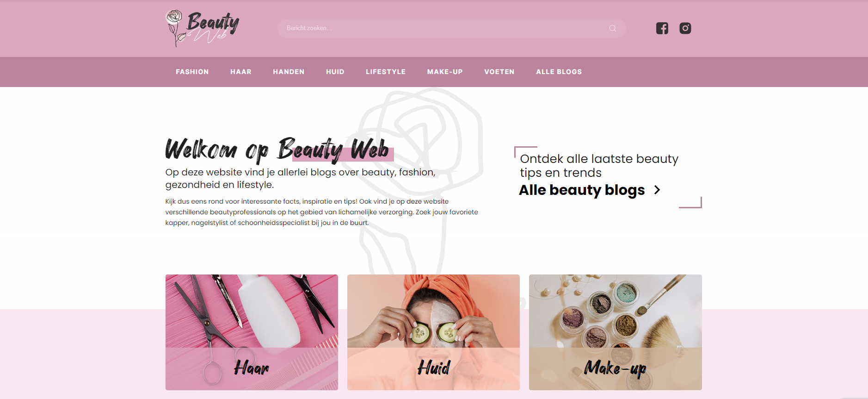Open the Huid face mask card

pyautogui.click(x=433, y=332)
